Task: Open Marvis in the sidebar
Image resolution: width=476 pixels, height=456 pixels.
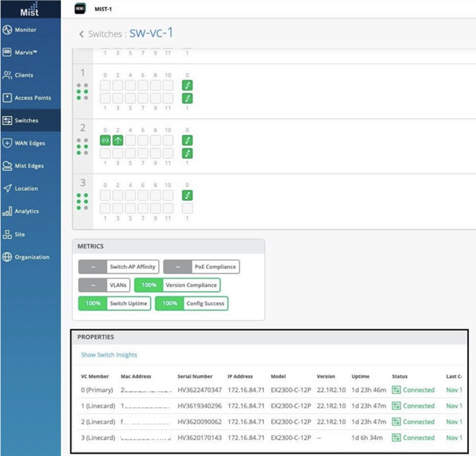Action: [x=30, y=52]
